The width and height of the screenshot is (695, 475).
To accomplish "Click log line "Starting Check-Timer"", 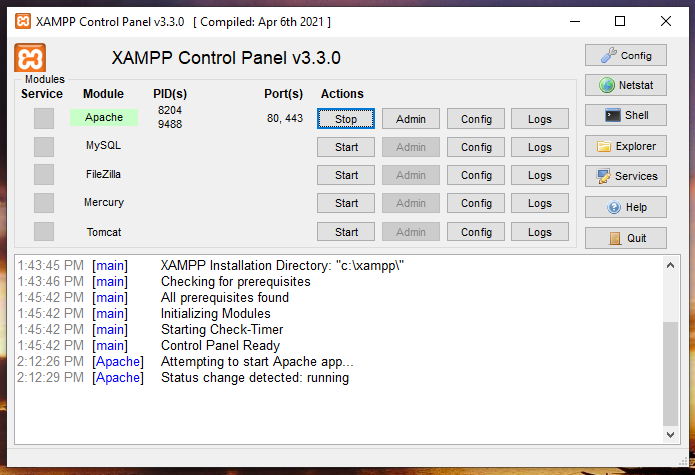I will [x=222, y=329].
